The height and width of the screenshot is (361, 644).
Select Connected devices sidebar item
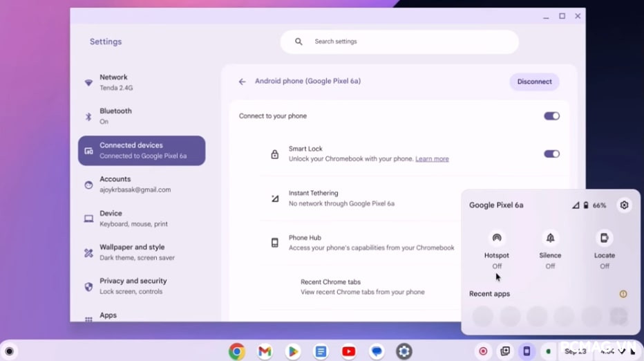point(141,151)
